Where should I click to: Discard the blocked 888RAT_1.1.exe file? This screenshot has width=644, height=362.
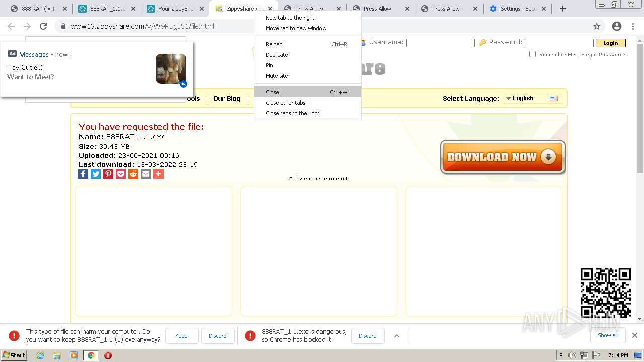(x=368, y=336)
